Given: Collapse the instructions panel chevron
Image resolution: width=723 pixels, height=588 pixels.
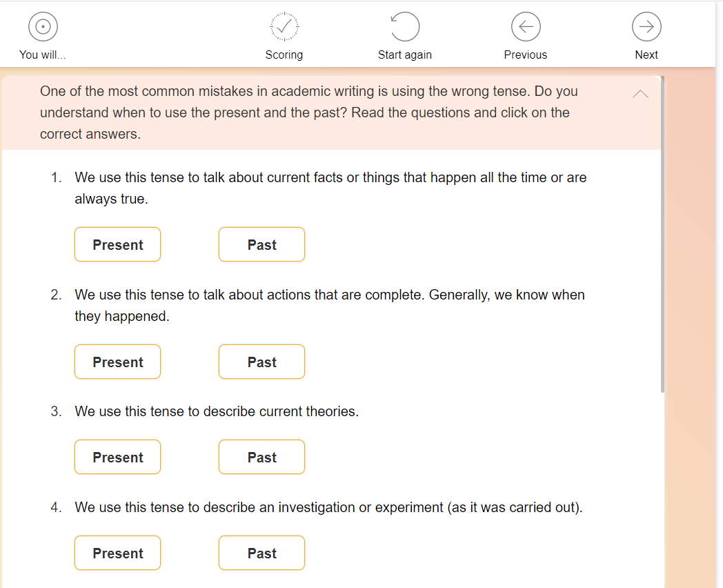Looking at the screenshot, I should click(640, 94).
